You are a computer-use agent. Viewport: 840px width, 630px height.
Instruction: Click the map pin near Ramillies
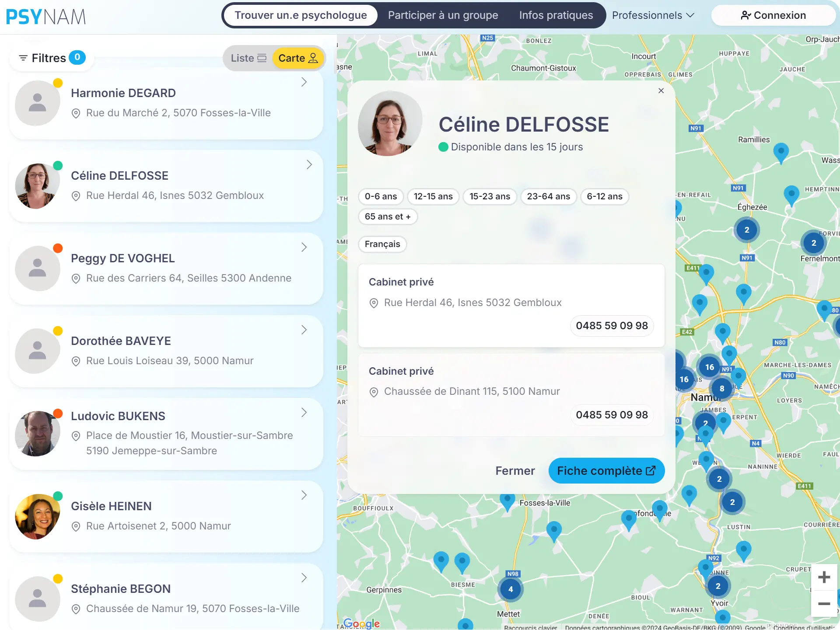[780, 152]
